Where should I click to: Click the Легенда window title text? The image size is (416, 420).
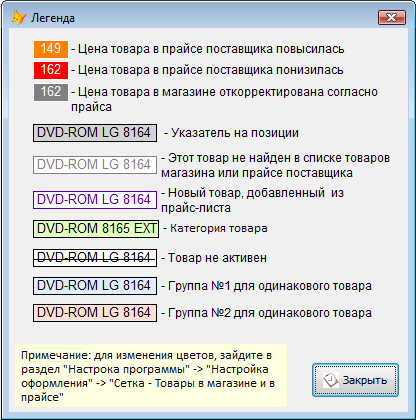tap(53, 18)
